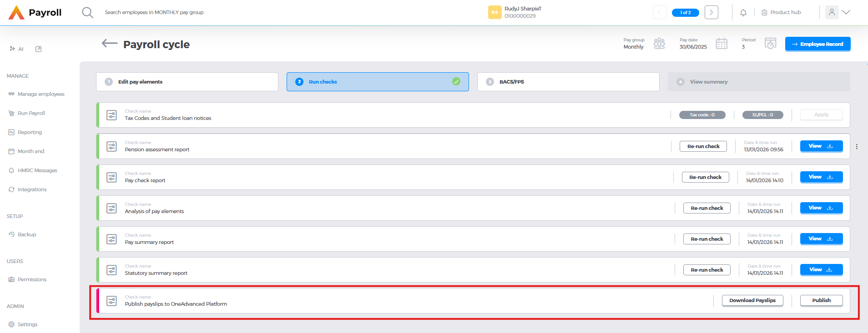Click the pay group people icon
The image size is (868, 333).
coord(659,44)
